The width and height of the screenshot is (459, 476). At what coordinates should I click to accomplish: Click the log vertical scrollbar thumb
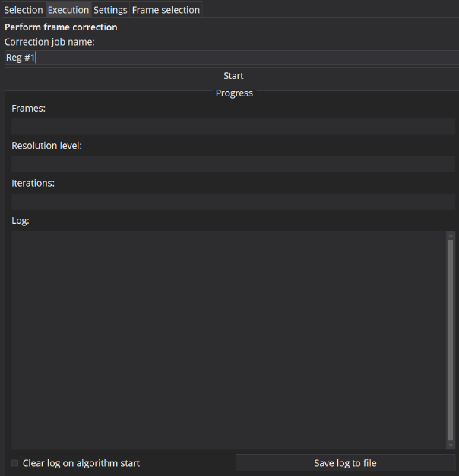point(451,340)
